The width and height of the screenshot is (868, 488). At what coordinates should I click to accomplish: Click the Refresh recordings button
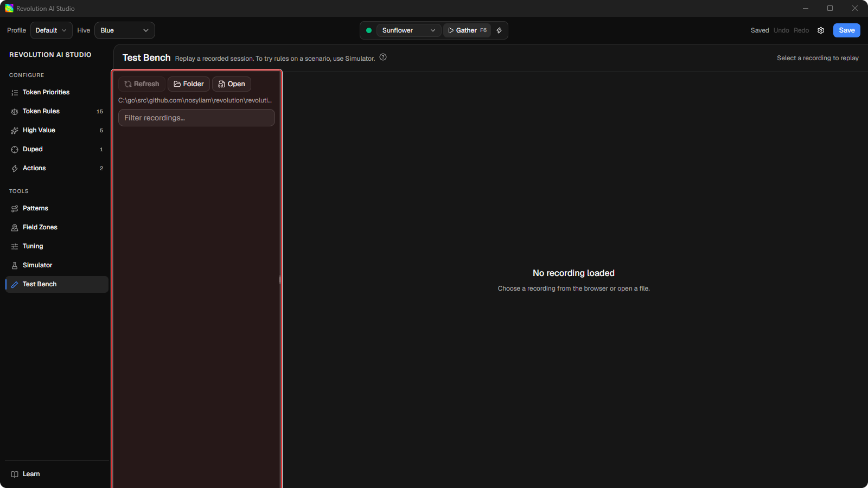[142, 84]
